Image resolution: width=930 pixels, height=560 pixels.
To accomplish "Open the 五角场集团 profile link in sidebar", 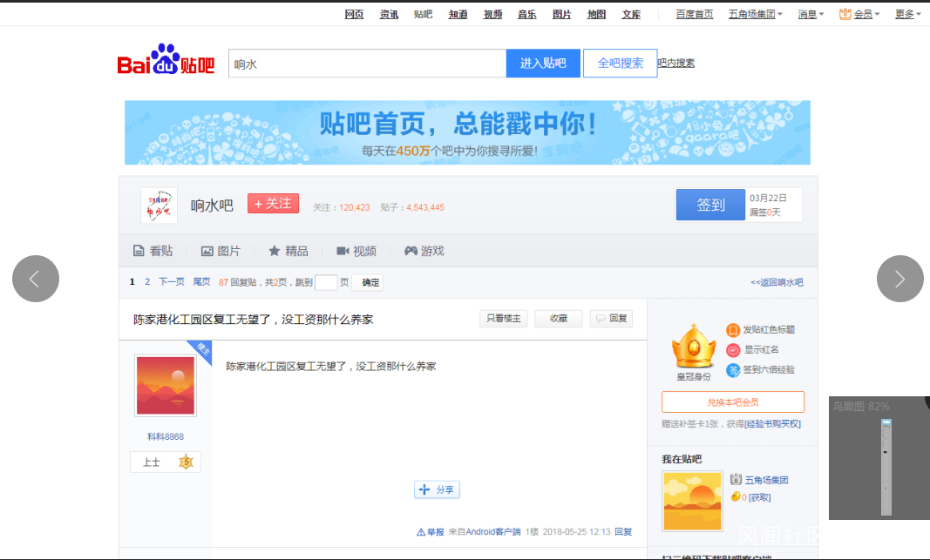I will (766, 480).
